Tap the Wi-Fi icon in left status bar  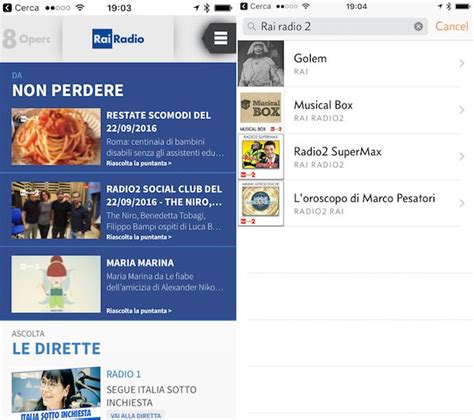[x=80, y=7]
